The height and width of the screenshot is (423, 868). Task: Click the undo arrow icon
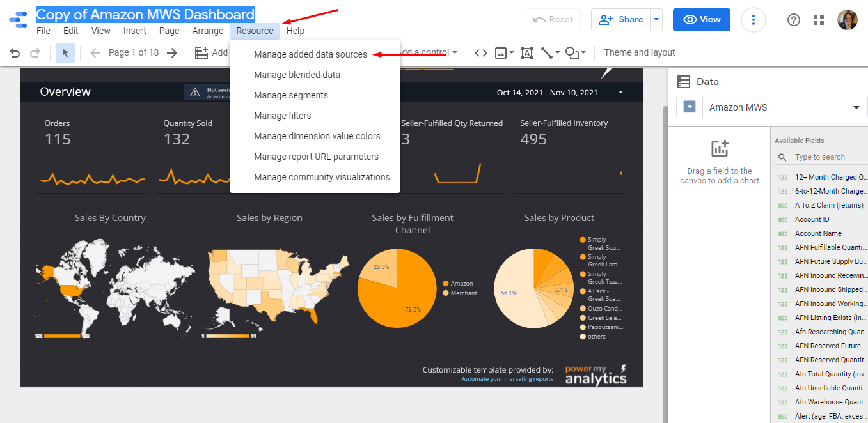coord(15,53)
